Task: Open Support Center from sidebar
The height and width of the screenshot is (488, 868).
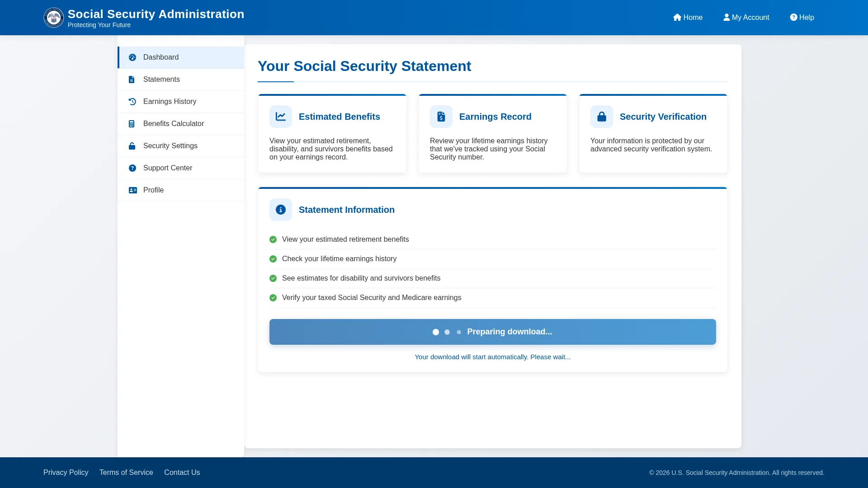Action: 181,168
